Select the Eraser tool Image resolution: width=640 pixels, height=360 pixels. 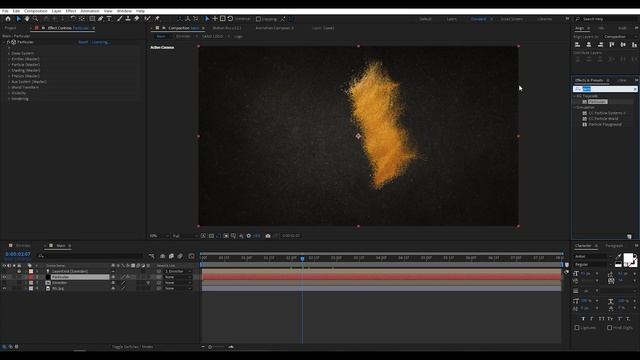pos(137,19)
